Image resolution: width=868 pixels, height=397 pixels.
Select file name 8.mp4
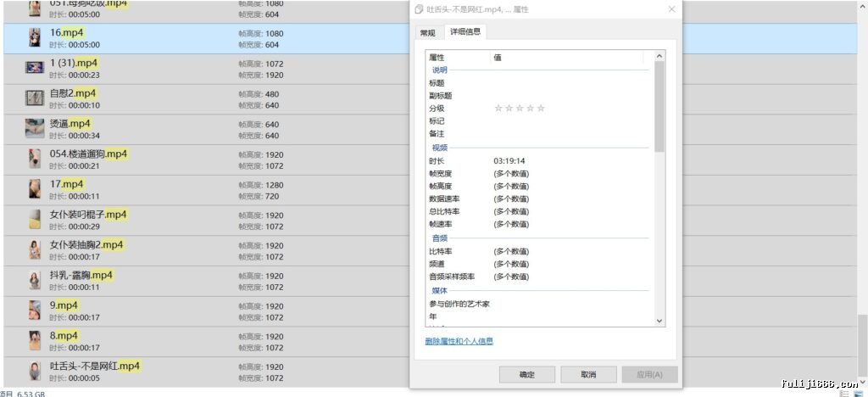[x=64, y=336]
